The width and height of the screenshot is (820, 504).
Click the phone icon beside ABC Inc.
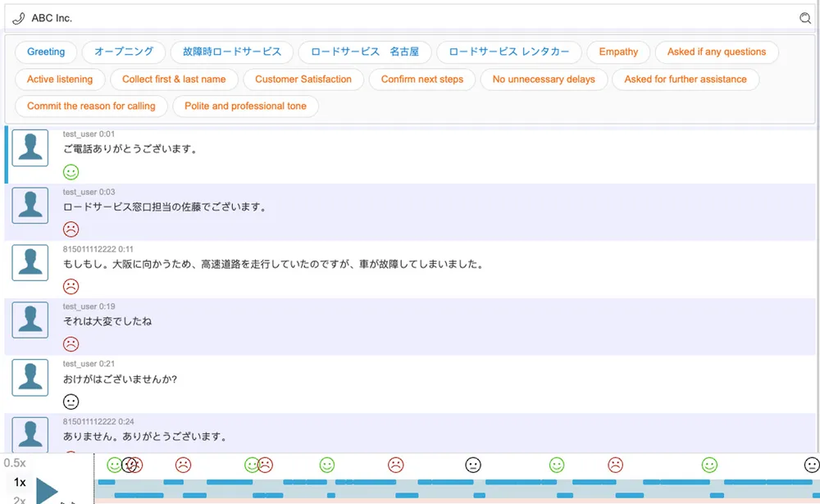(19, 18)
